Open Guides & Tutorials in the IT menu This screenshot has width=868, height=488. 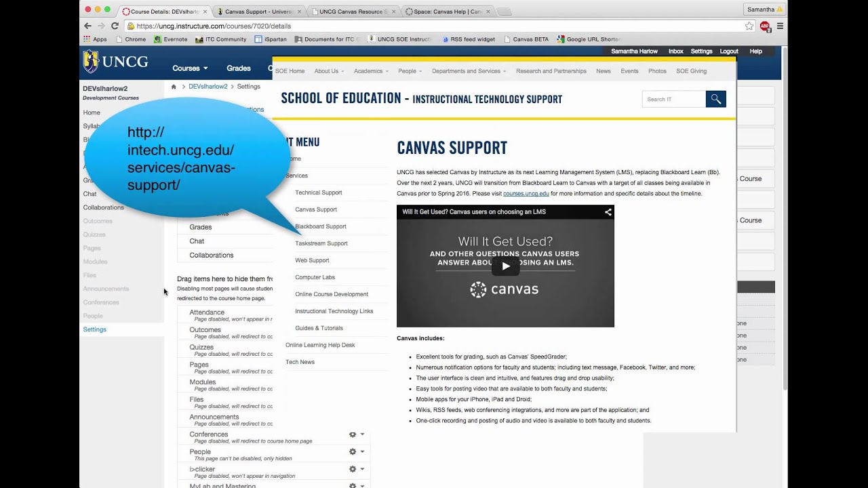(x=319, y=328)
